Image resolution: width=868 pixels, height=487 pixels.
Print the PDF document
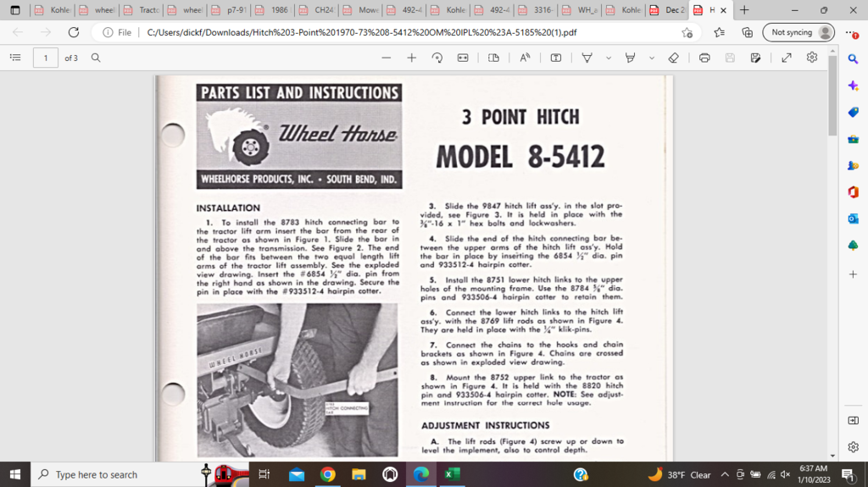[x=704, y=58]
